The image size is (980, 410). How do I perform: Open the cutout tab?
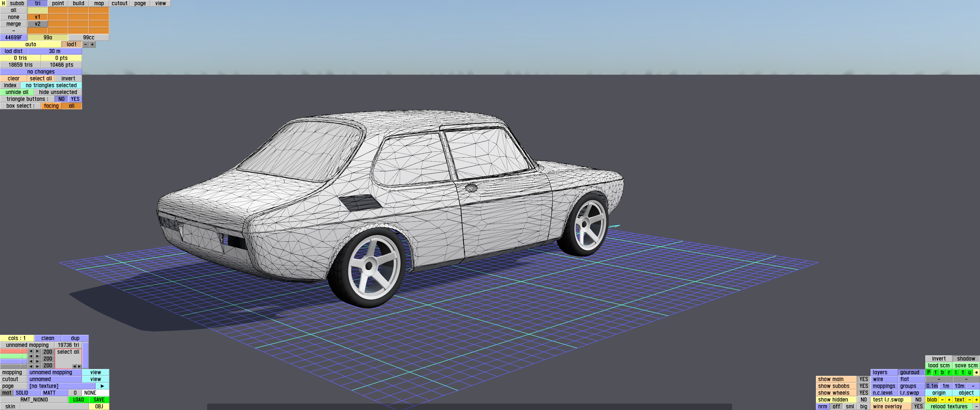119,3
